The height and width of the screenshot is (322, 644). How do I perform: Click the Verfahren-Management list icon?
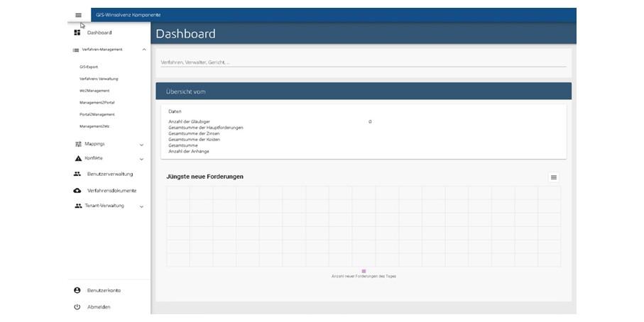(x=76, y=50)
